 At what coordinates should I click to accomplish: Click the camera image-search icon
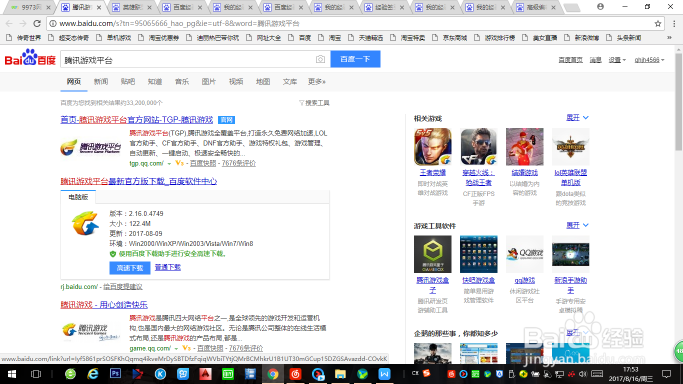pyautogui.click(x=320, y=59)
